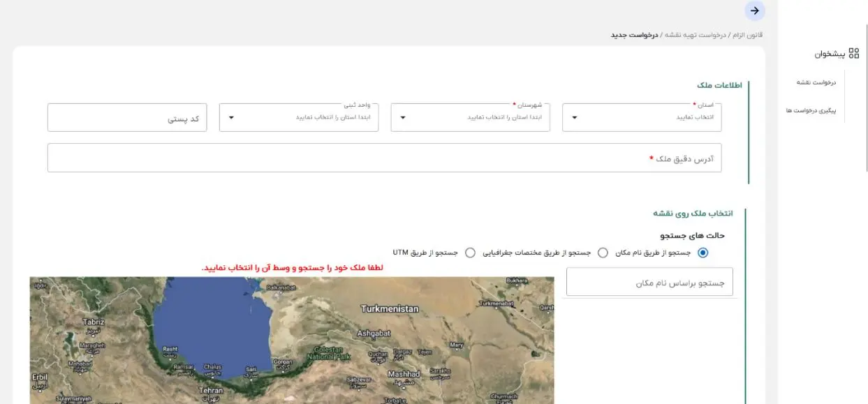Click the red instruction text above map

(x=293, y=268)
